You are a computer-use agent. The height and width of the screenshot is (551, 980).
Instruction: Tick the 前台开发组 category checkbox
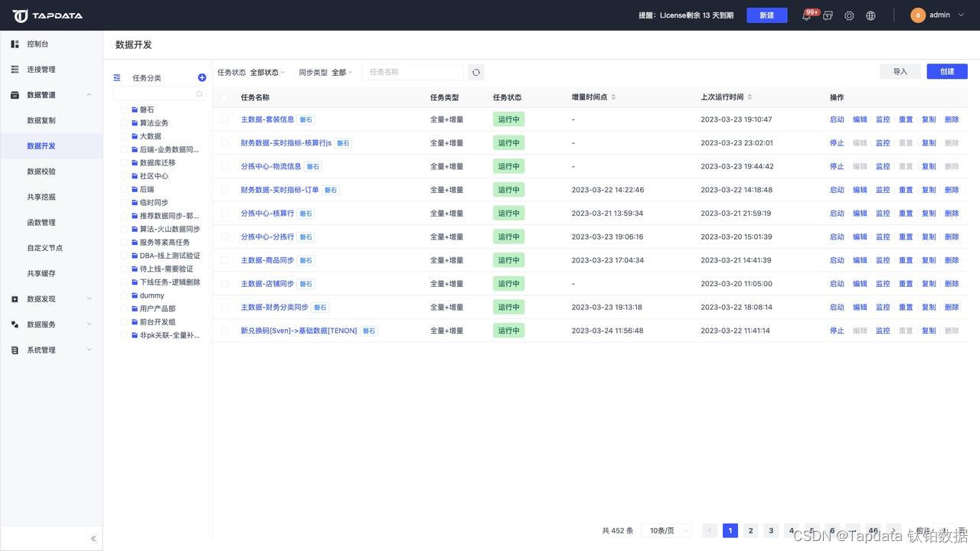(124, 322)
